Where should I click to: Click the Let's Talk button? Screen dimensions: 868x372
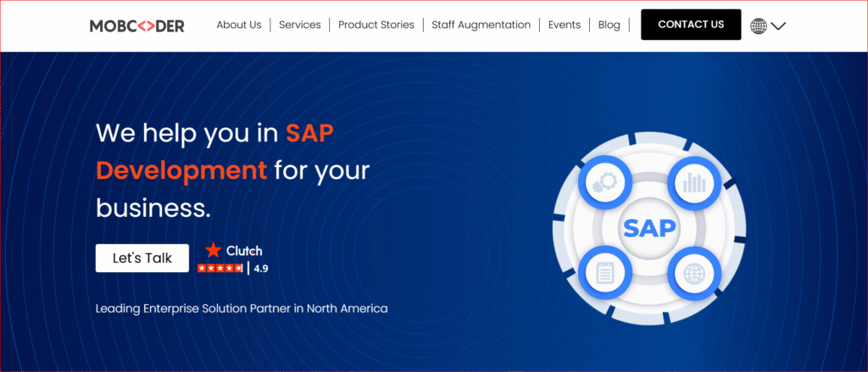(142, 258)
